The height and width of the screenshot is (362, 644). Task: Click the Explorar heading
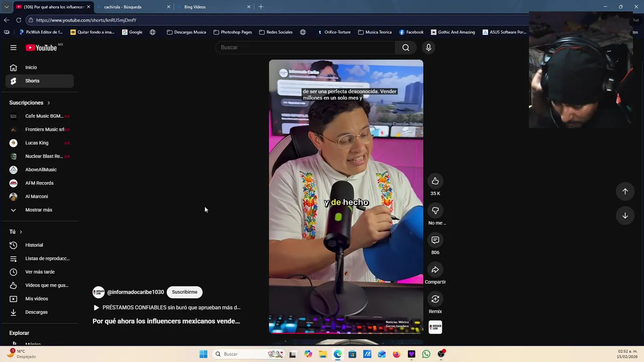[19, 333]
